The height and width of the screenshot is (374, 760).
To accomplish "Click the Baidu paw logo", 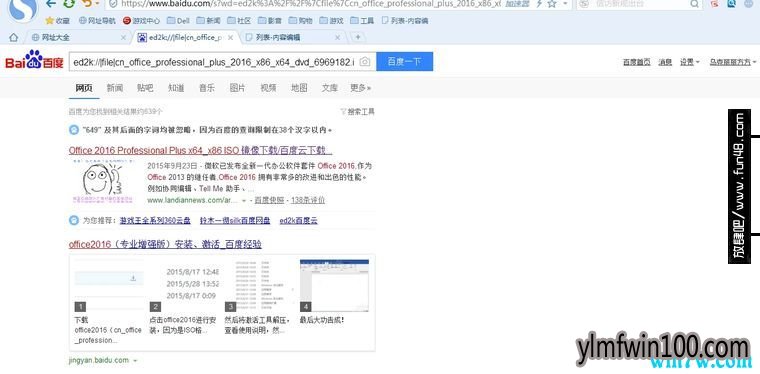I will pyautogui.click(x=34, y=60).
